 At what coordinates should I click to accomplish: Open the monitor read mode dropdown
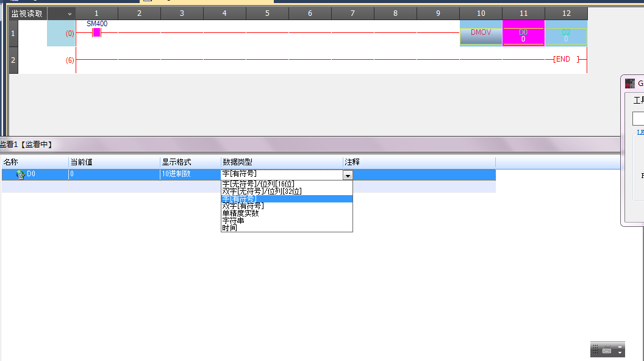point(70,13)
